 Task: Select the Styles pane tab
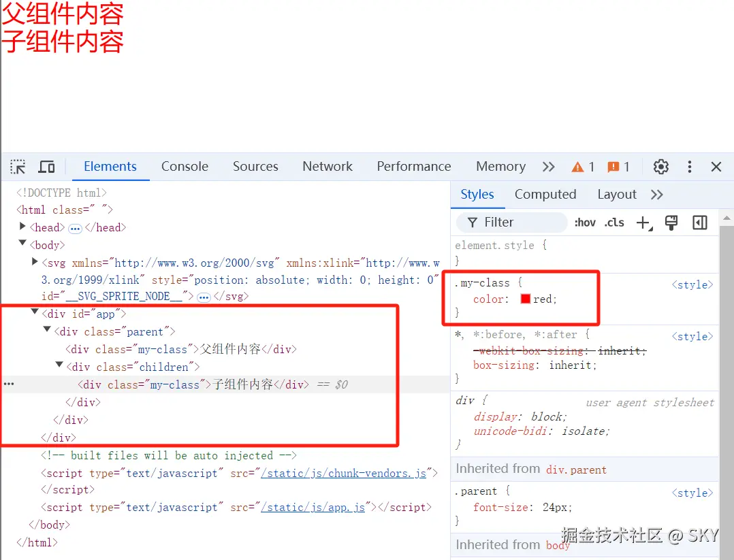(477, 195)
